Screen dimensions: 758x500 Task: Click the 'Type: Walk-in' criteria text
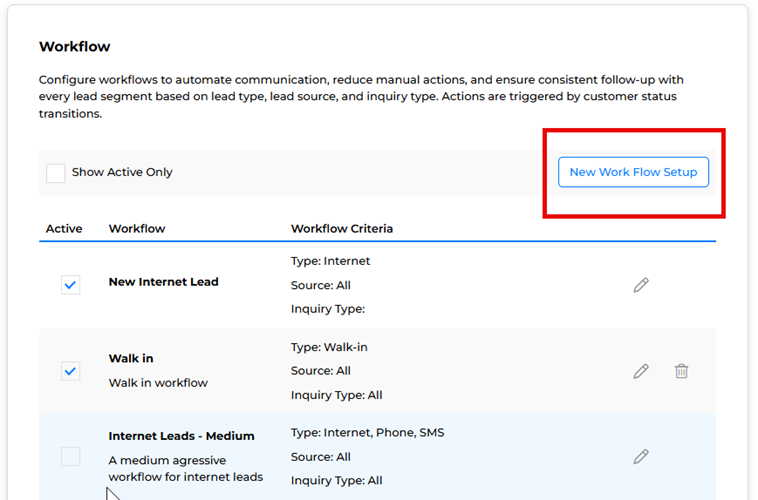[329, 347]
